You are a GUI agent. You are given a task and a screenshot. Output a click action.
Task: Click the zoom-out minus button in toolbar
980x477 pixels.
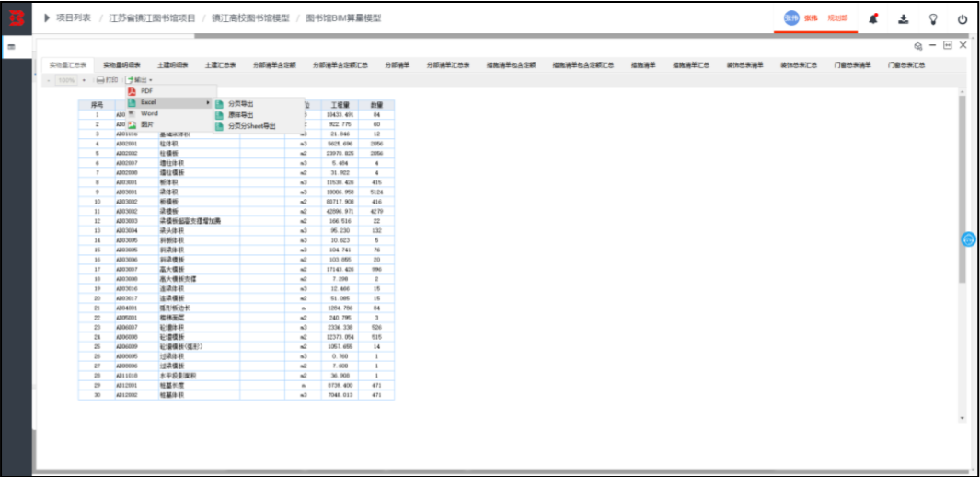50,80
